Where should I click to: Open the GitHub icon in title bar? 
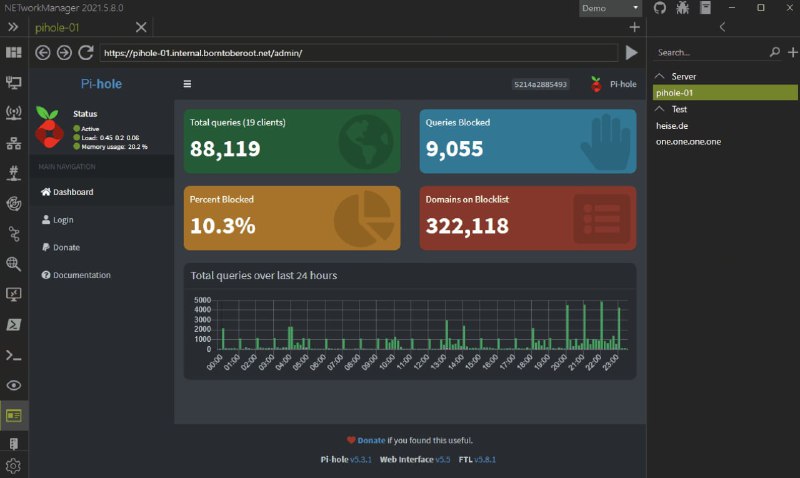660,8
